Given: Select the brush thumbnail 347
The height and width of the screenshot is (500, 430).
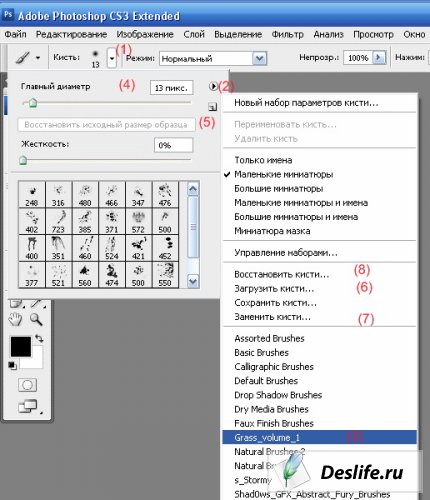Looking at the screenshot, I should [x=138, y=195].
